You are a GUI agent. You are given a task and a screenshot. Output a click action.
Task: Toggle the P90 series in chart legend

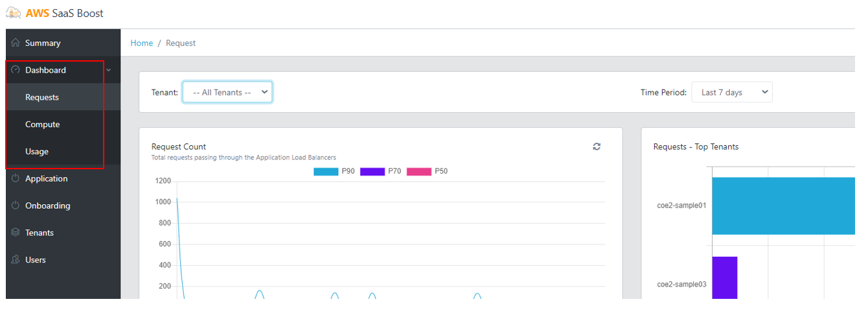point(326,172)
